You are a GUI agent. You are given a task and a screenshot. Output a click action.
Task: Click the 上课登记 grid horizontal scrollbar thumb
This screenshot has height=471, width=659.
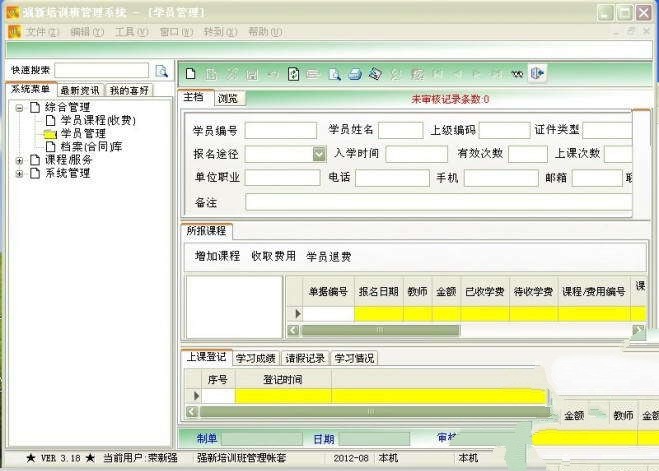coord(374,411)
